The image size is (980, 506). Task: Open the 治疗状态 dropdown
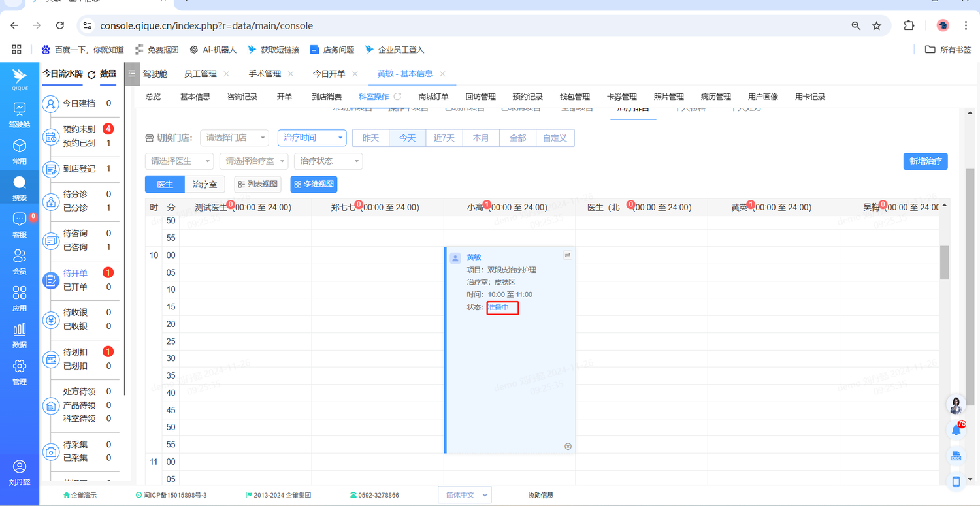[x=328, y=161]
